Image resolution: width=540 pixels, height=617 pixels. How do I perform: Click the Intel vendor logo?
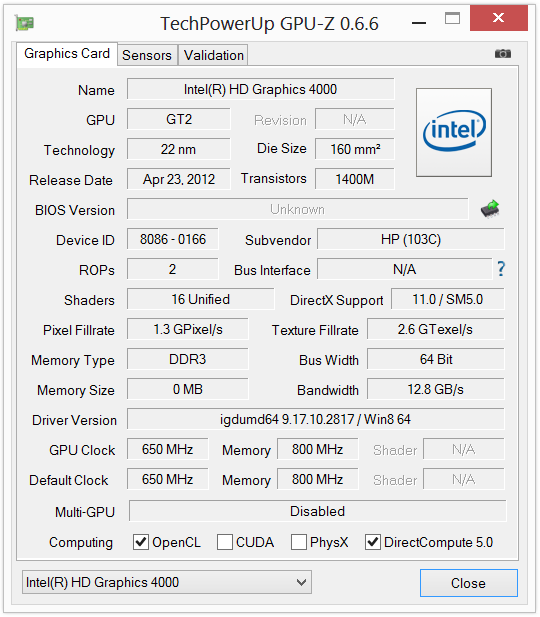[x=454, y=132]
